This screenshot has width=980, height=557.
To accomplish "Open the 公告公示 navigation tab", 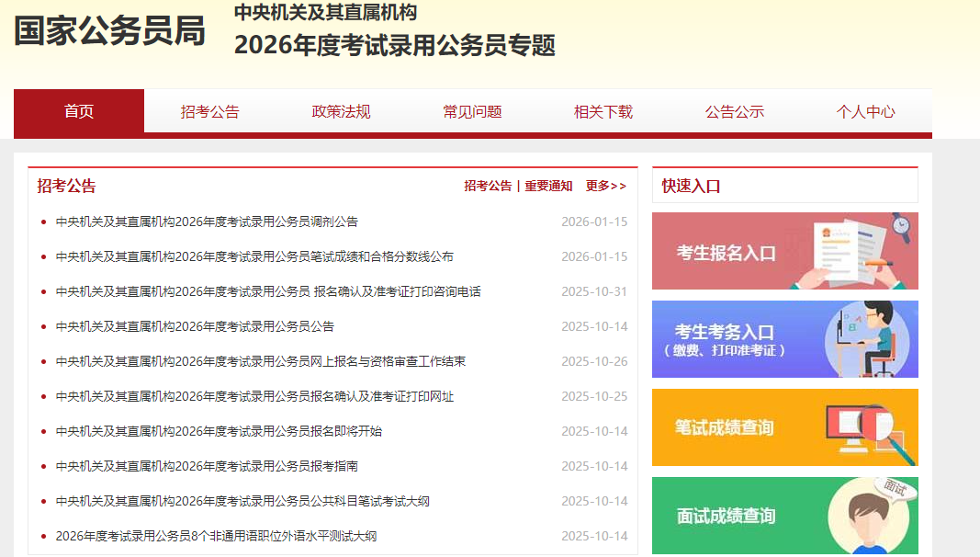I will 735,111.
